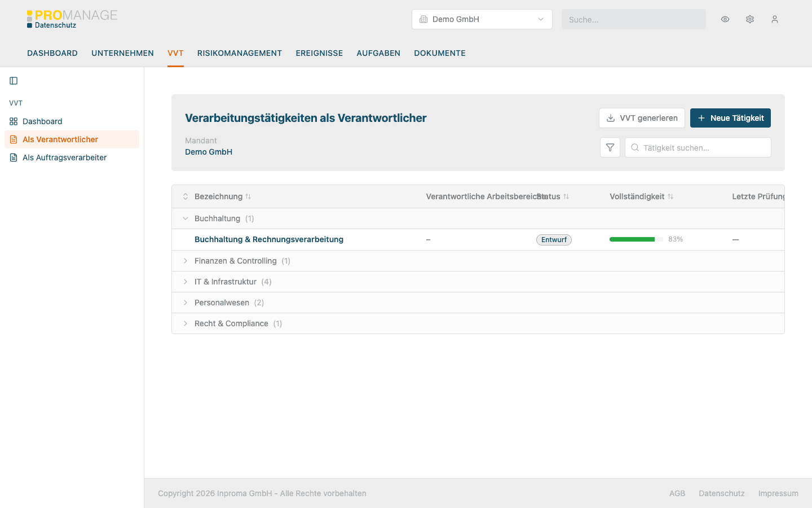The width and height of the screenshot is (812, 508).
Task: Click the ProManage Datenschutz logo
Action: tap(72, 19)
